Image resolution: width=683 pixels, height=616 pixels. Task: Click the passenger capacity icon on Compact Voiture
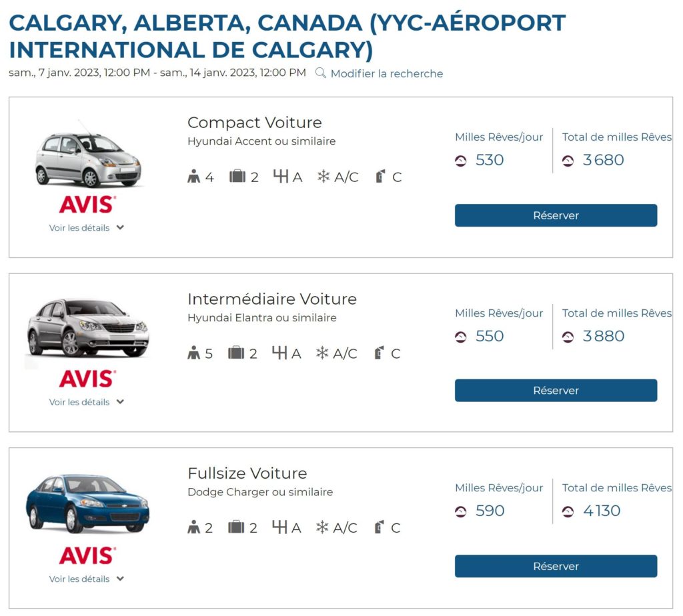click(x=193, y=176)
